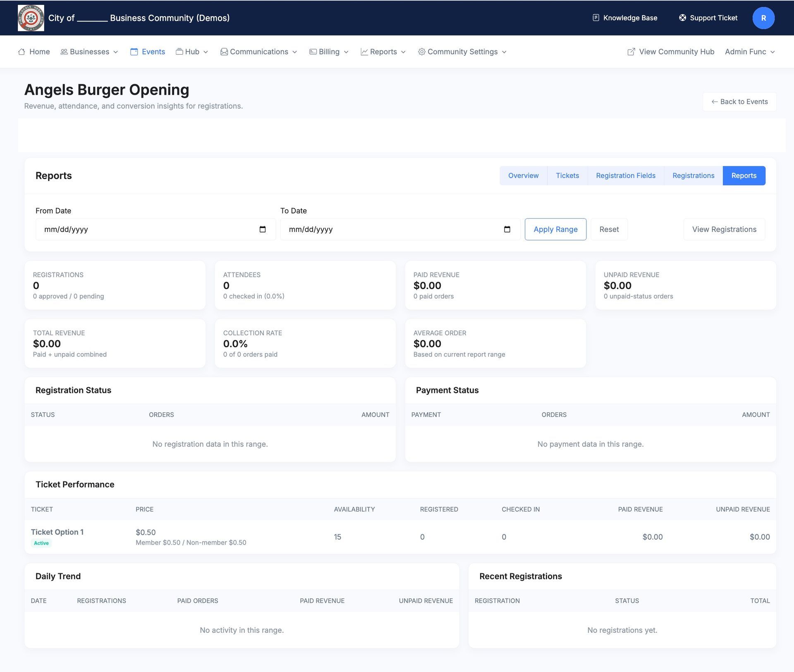Click Back to Events
Screen dimensions: 794x672
(739, 101)
